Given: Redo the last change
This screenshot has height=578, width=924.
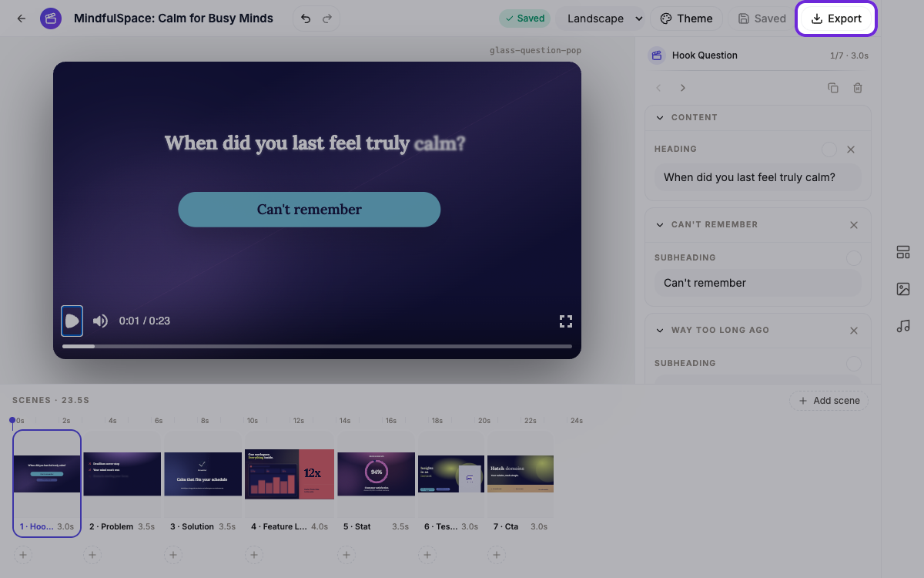Looking at the screenshot, I should tap(327, 18).
